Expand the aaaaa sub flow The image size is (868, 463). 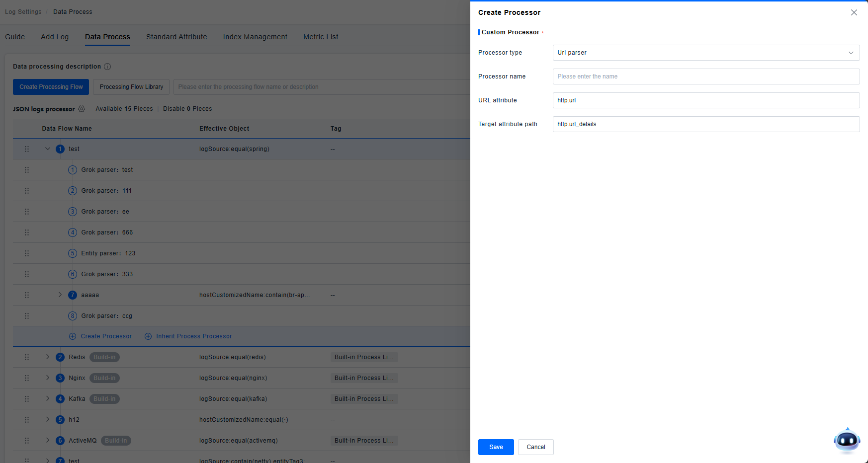click(x=60, y=295)
